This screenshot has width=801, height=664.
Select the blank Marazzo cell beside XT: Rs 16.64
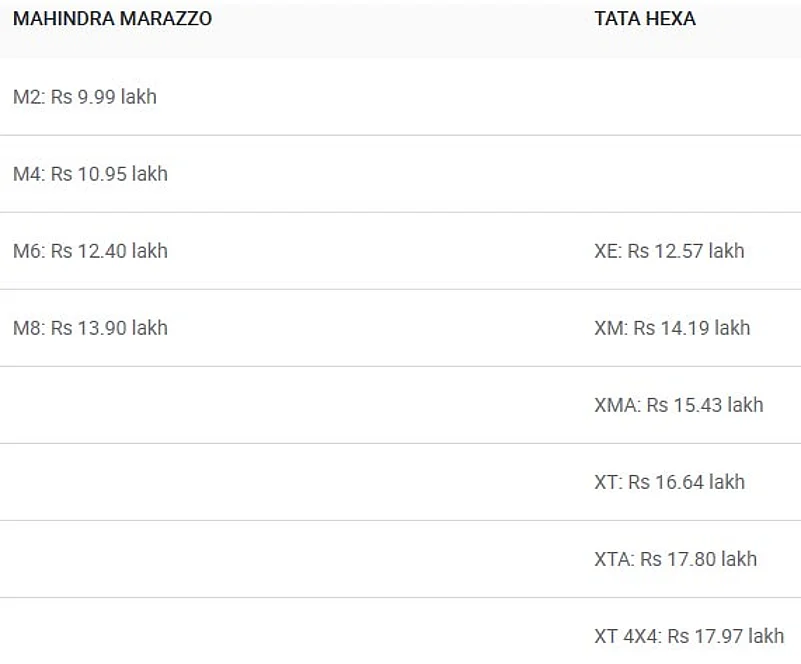coord(290,482)
